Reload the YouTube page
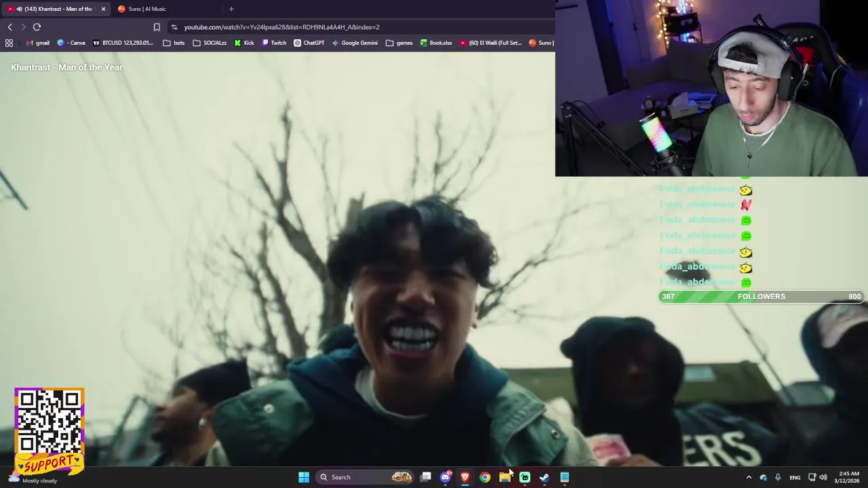The width and height of the screenshot is (868, 488). [x=37, y=27]
